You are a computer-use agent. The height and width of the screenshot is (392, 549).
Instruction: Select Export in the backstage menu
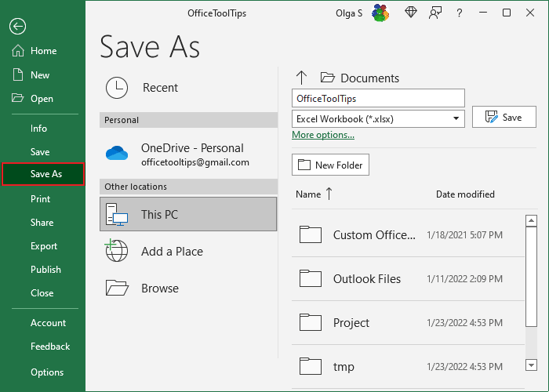pos(43,246)
